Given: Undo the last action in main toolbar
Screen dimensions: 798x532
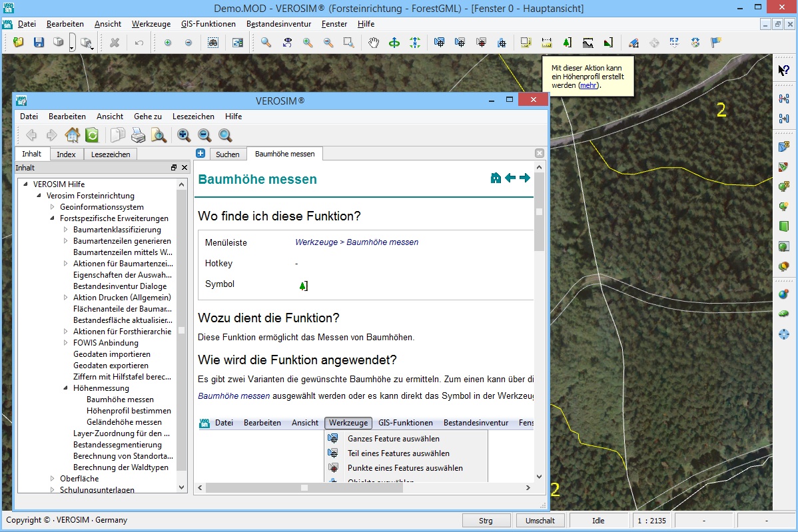Looking at the screenshot, I should click(x=139, y=43).
